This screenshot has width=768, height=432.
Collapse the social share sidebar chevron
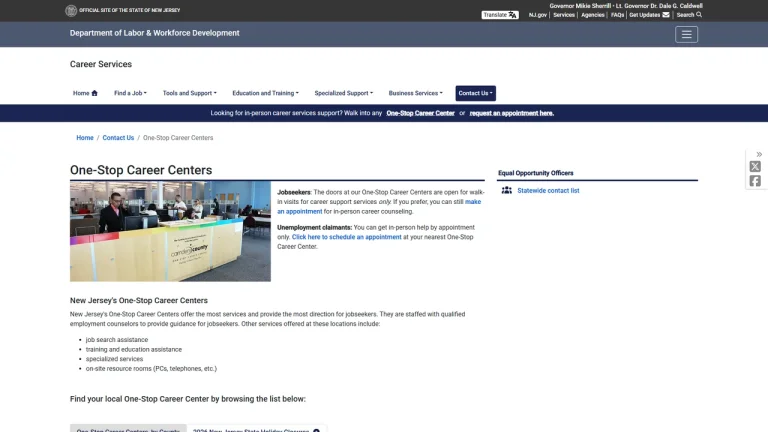click(x=759, y=154)
